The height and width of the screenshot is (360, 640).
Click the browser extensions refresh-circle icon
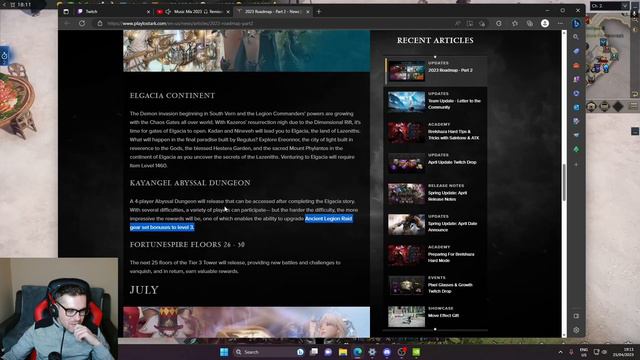(499, 24)
